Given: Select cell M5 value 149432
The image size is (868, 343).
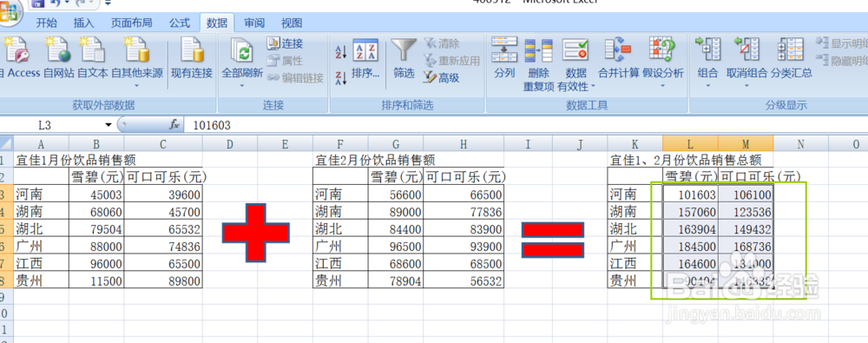Looking at the screenshot, I should point(746,229).
